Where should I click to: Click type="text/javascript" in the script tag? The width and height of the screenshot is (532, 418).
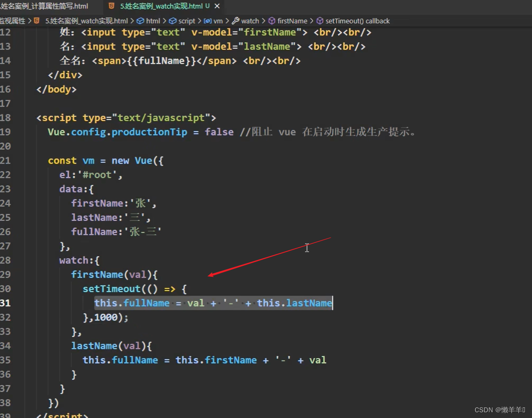click(147, 117)
